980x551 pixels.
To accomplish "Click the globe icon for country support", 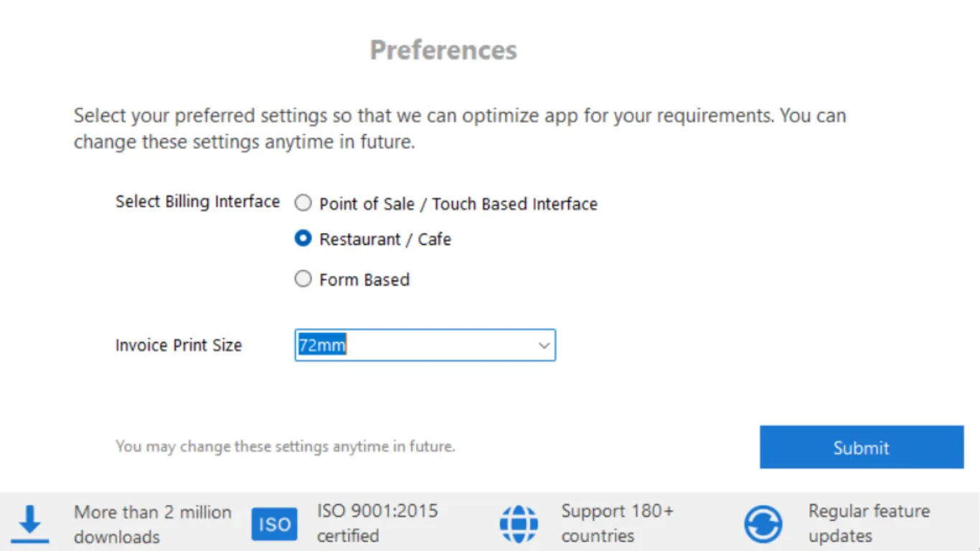I will [518, 524].
